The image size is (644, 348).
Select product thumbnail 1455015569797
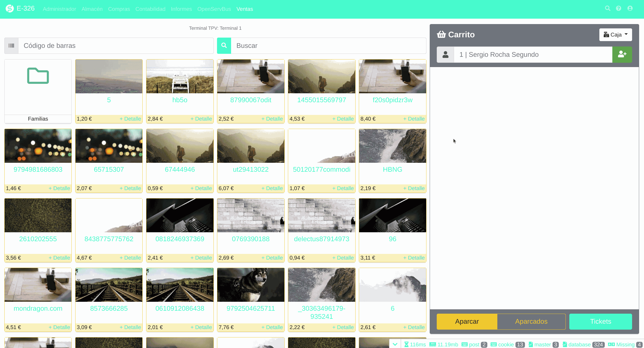point(322,77)
